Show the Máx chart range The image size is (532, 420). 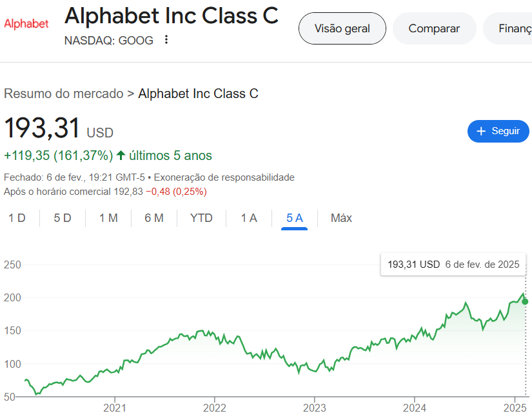pyautogui.click(x=341, y=218)
